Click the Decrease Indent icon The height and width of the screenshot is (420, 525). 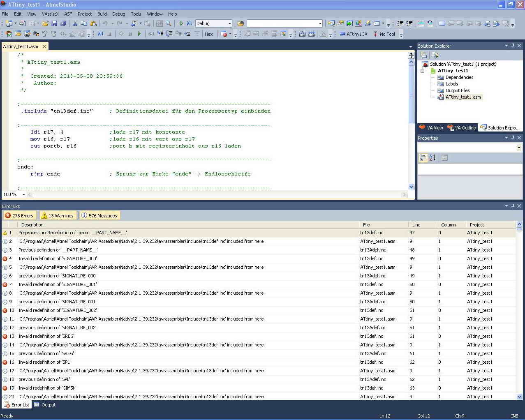[x=400, y=23]
